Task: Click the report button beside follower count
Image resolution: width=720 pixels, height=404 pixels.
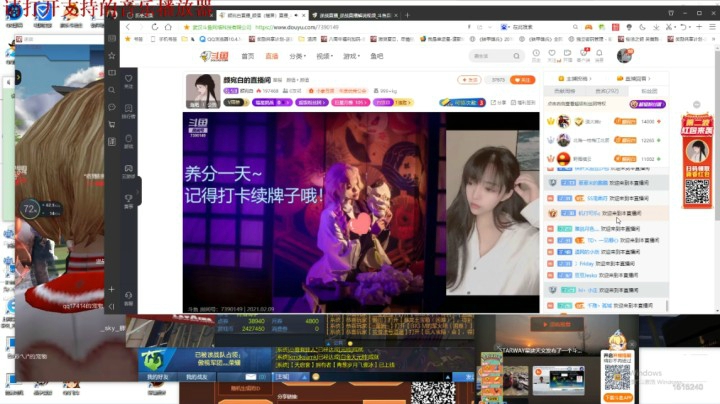Action: (x=469, y=80)
